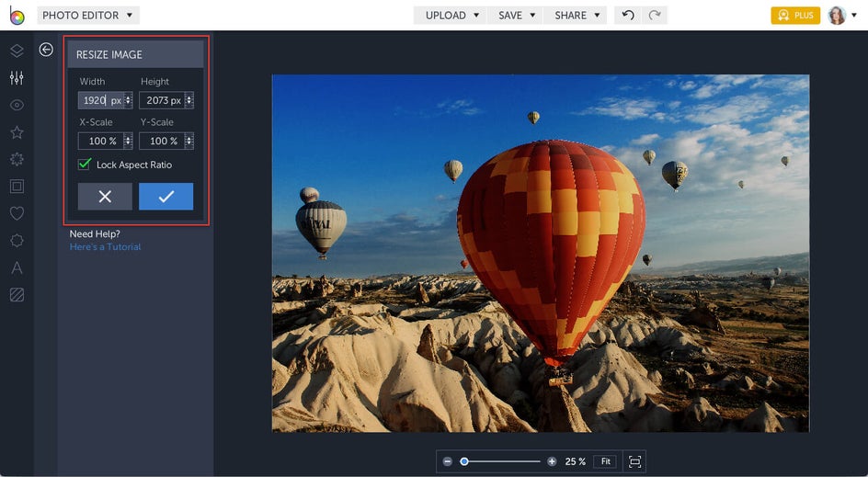Open the Save dropdown menu

click(515, 16)
